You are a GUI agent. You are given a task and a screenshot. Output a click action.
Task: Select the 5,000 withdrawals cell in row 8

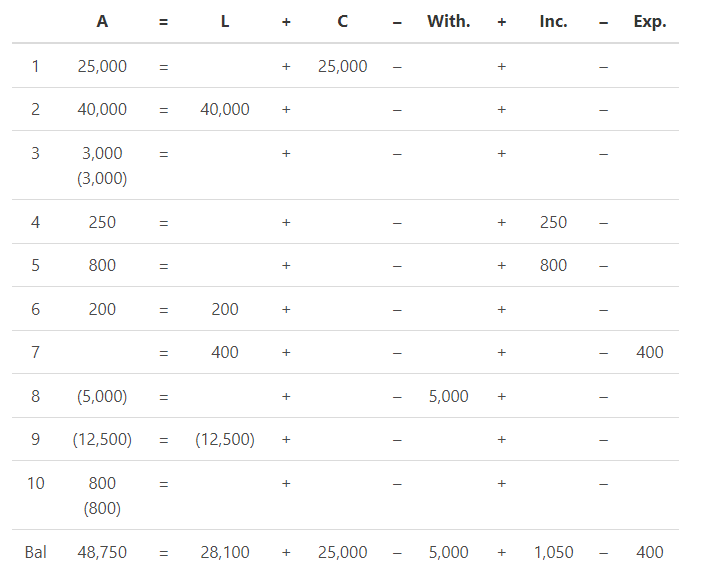448,396
